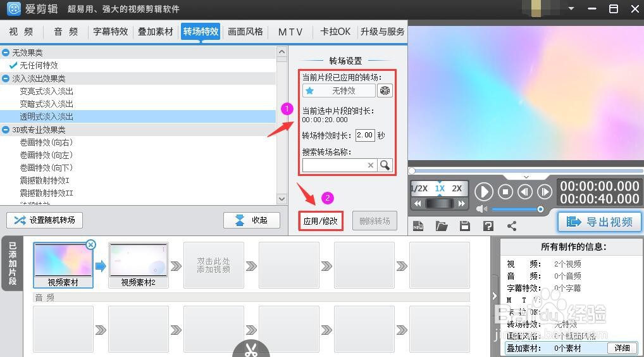644x357 pixels.
Task: Collapse the 淡入淡出效果类 category
Action: [5, 78]
